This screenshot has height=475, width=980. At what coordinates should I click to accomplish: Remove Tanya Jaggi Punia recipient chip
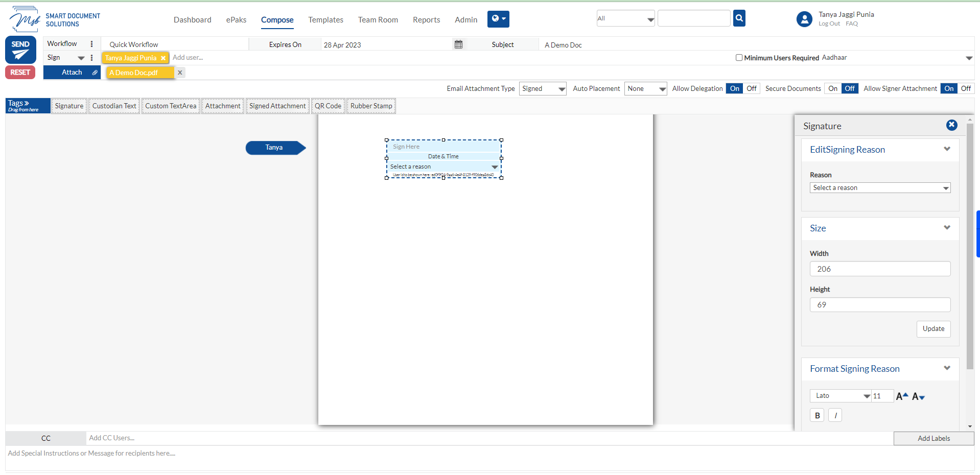point(163,58)
